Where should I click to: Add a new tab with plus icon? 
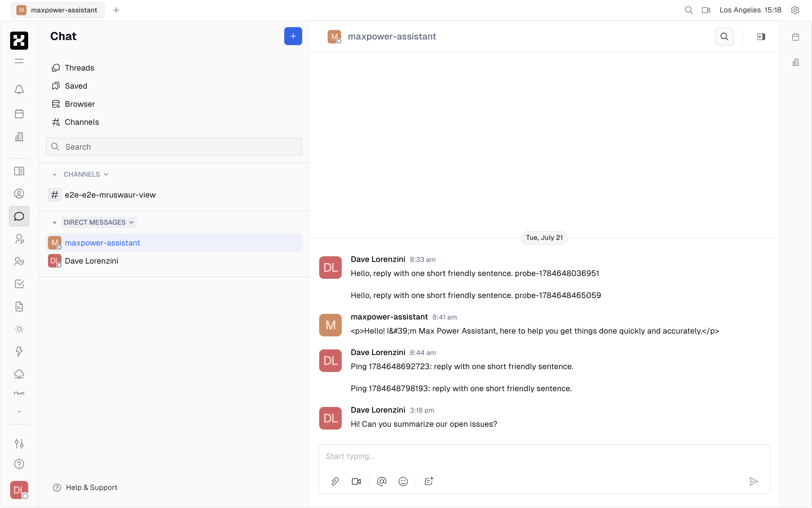116,10
